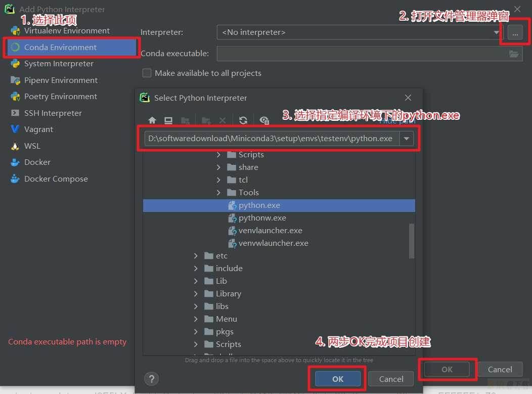Select Conda Environment option
The width and height of the screenshot is (532, 394).
[71, 47]
